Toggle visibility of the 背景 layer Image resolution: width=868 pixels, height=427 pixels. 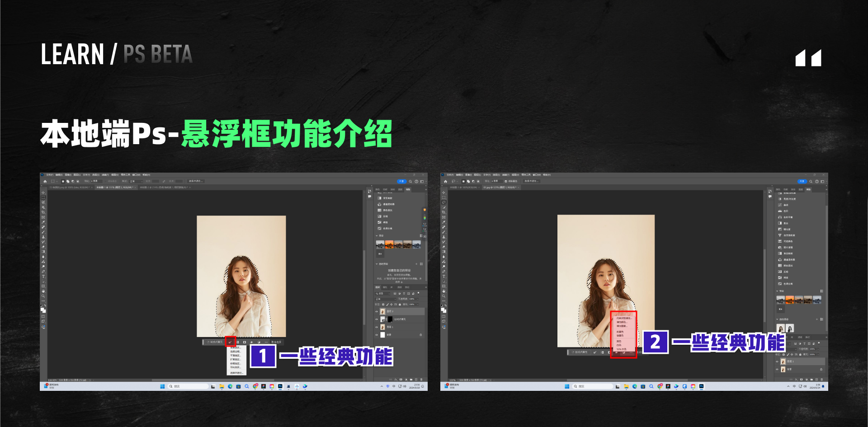[377, 334]
